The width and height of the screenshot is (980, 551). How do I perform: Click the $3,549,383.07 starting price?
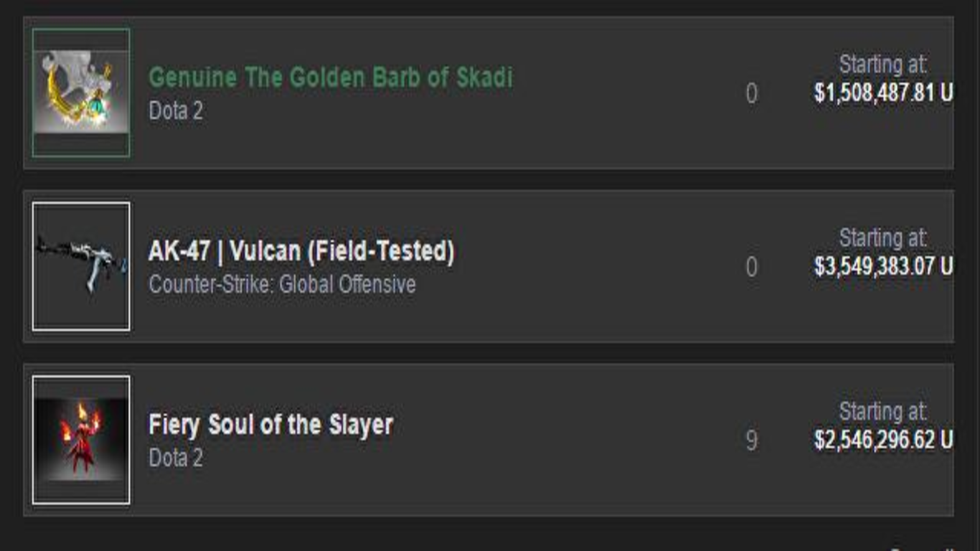(x=884, y=267)
